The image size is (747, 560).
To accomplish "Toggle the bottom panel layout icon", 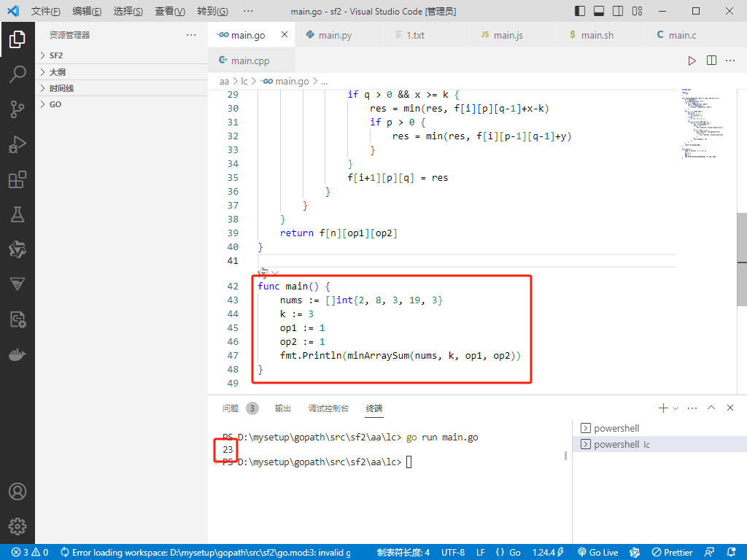I will [599, 11].
